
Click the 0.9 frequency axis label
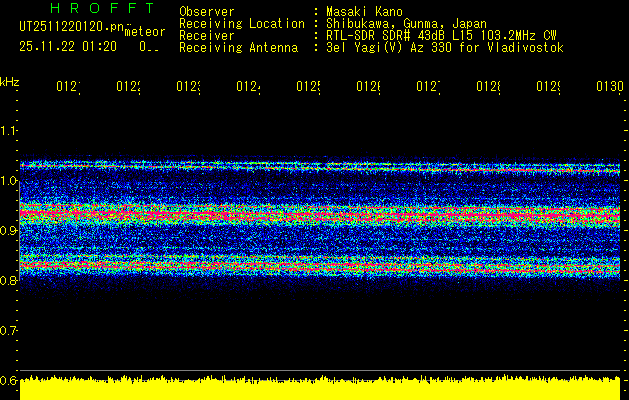(9, 231)
